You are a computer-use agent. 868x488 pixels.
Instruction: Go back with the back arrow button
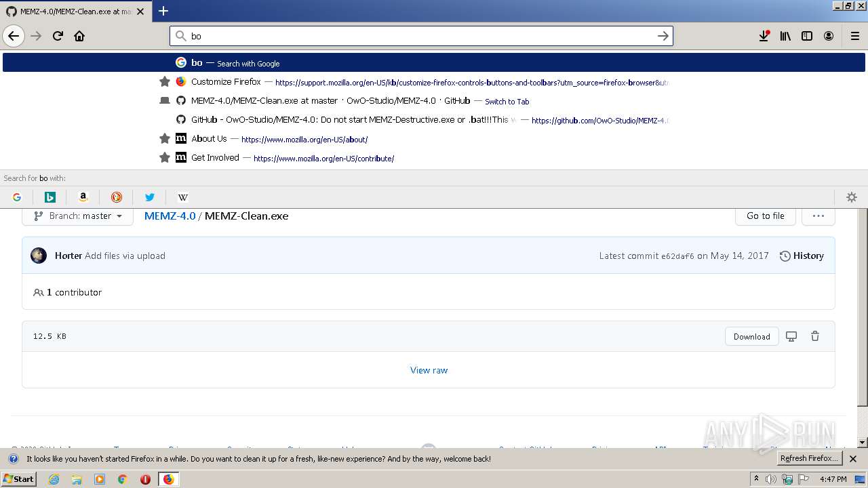14,36
